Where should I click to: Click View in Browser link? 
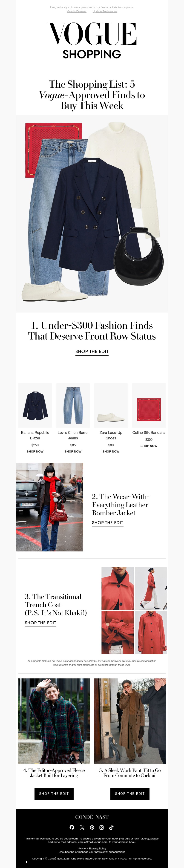coord(77,11)
